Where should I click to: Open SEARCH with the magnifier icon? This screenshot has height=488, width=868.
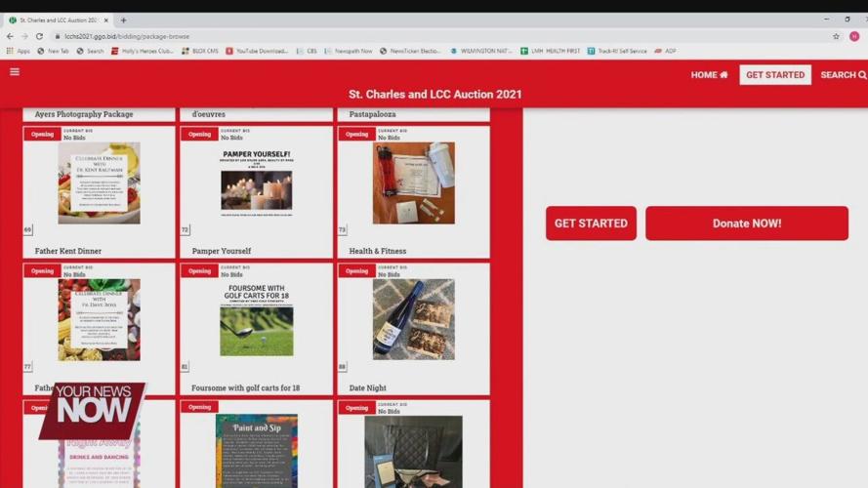843,75
